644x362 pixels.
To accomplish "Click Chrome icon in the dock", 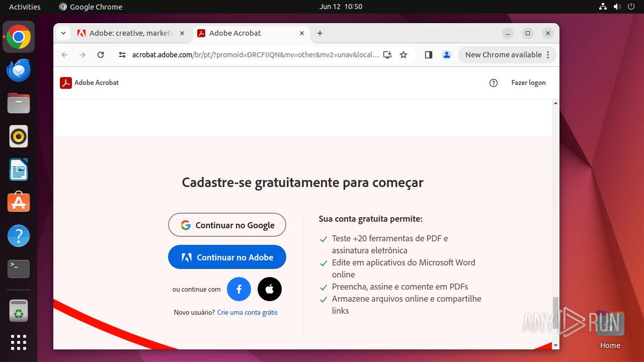I will tap(19, 37).
